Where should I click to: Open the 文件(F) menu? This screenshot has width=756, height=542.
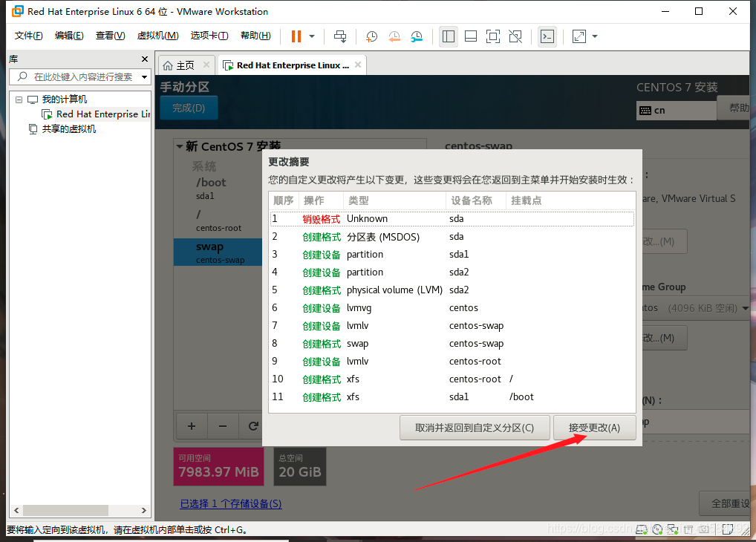tap(28, 36)
